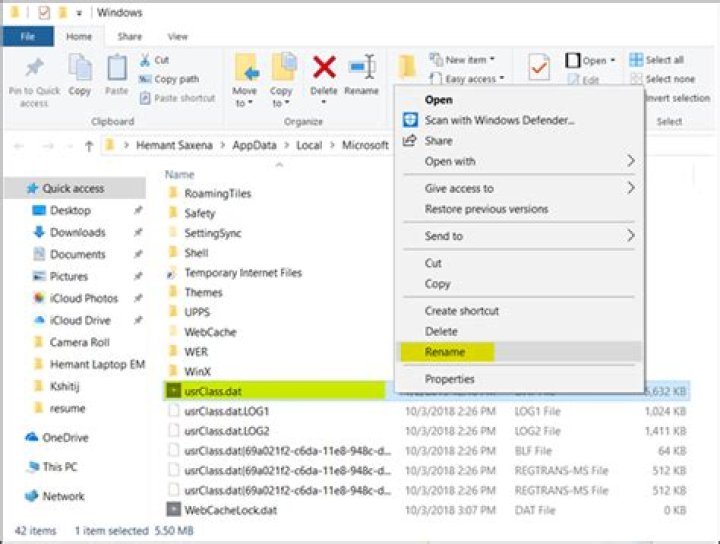Click the Rename icon in Organize group
720x544 pixels.
point(361,68)
